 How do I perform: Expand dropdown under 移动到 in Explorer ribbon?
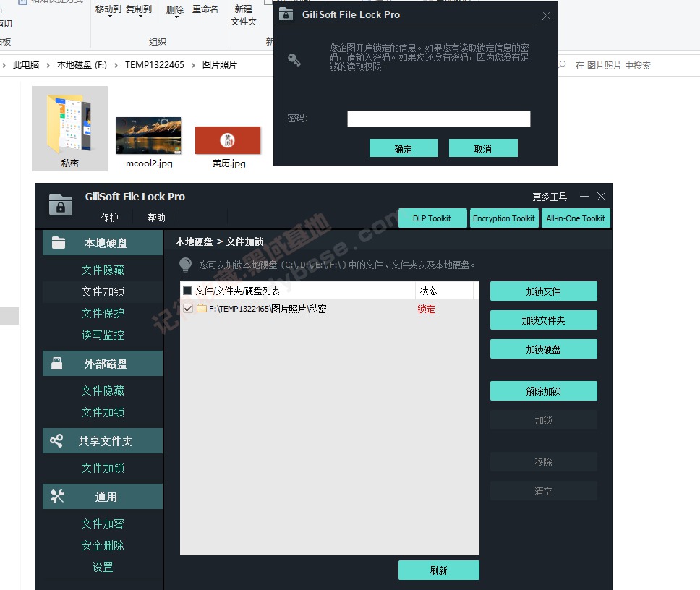click(110, 17)
